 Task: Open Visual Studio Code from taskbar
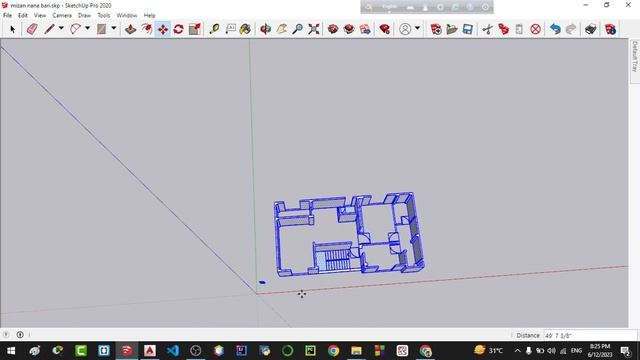(x=173, y=351)
